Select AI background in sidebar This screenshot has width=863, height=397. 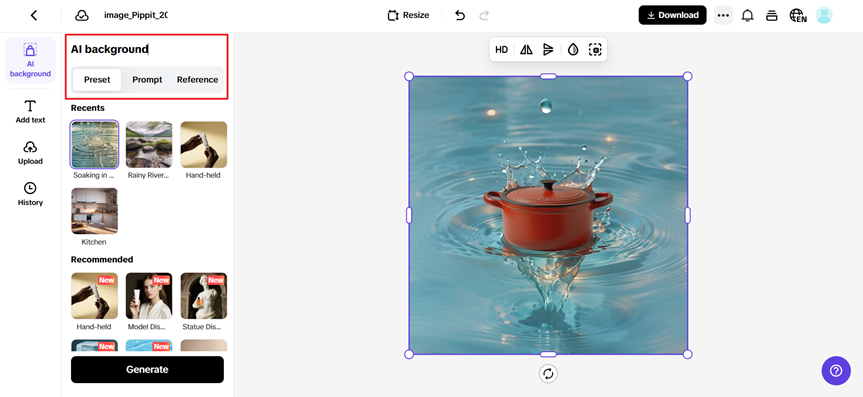click(x=30, y=61)
